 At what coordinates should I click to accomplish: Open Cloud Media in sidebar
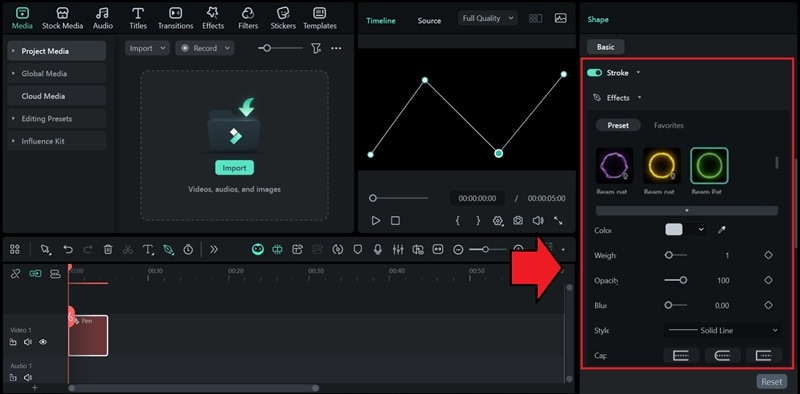click(x=57, y=96)
